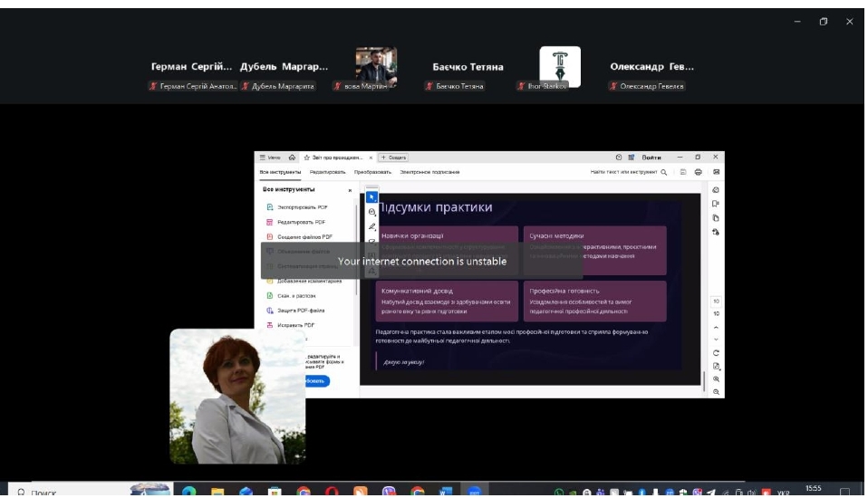This screenshot has height=498, width=868.
Task: Click the 'Професійна готовність' card title
Action: point(564,291)
